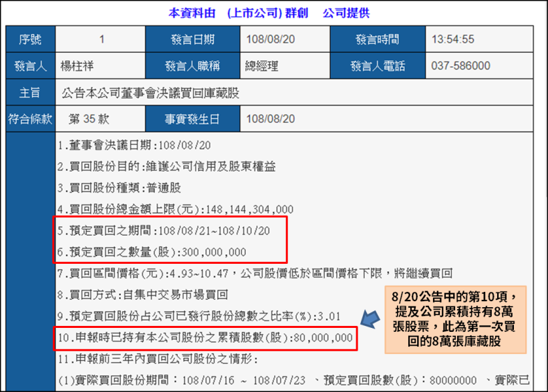
Task: Click the subject 公告本公司董事會決議買回庫藏股
Action: click(x=150, y=93)
